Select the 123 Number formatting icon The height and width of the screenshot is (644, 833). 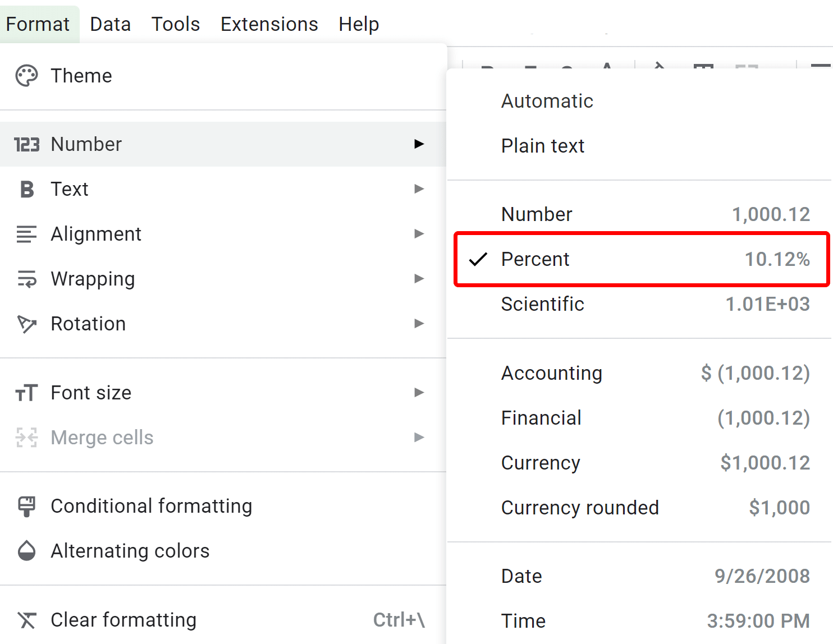point(26,144)
